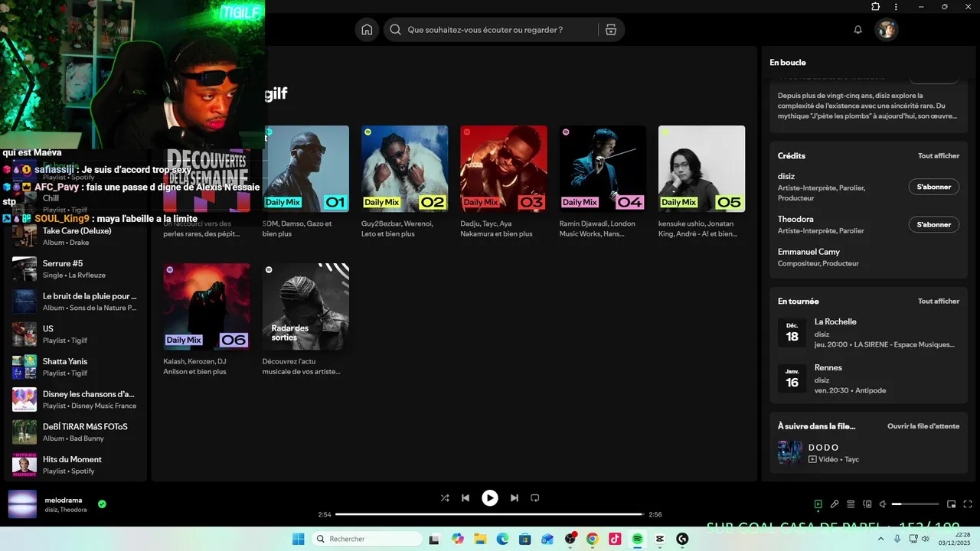Open the profile avatar menu
The image size is (980, 551).
click(x=887, y=30)
